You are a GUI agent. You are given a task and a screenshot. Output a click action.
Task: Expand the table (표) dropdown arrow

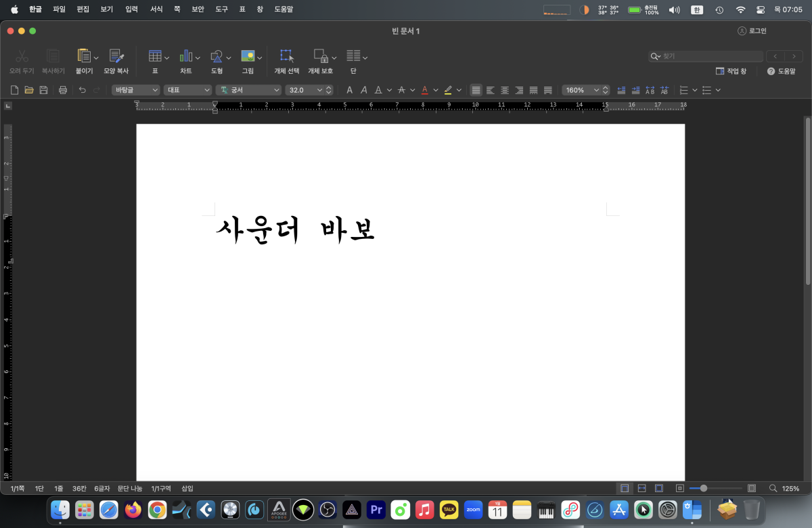pyautogui.click(x=166, y=58)
